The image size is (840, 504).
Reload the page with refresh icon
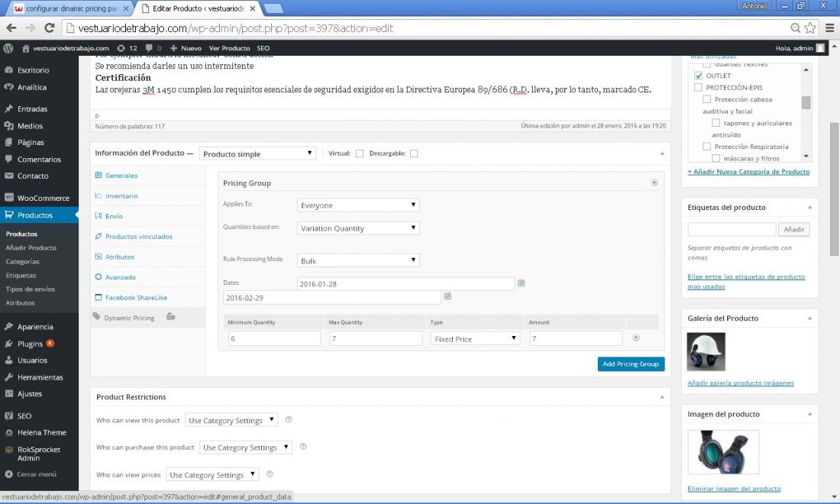tap(50, 27)
